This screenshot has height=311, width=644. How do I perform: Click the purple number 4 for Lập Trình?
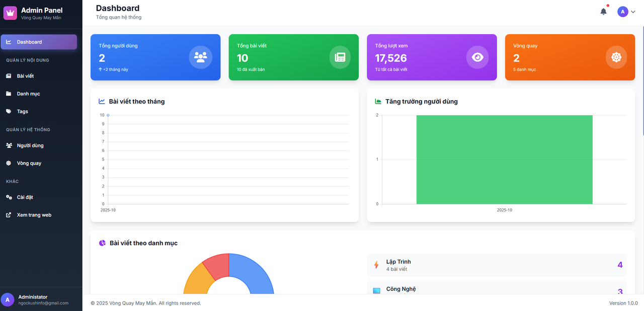[620, 265]
